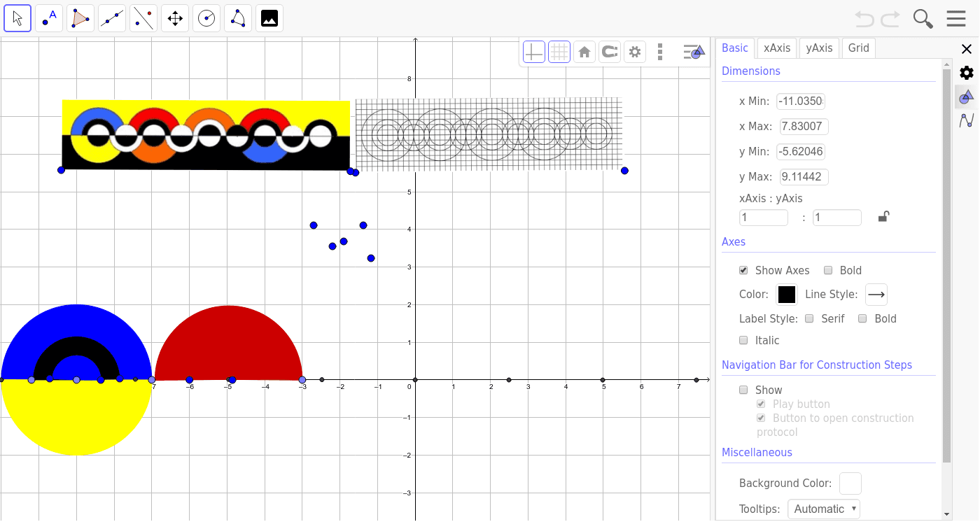Click the yAxis ratio input field

pyautogui.click(x=837, y=218)
